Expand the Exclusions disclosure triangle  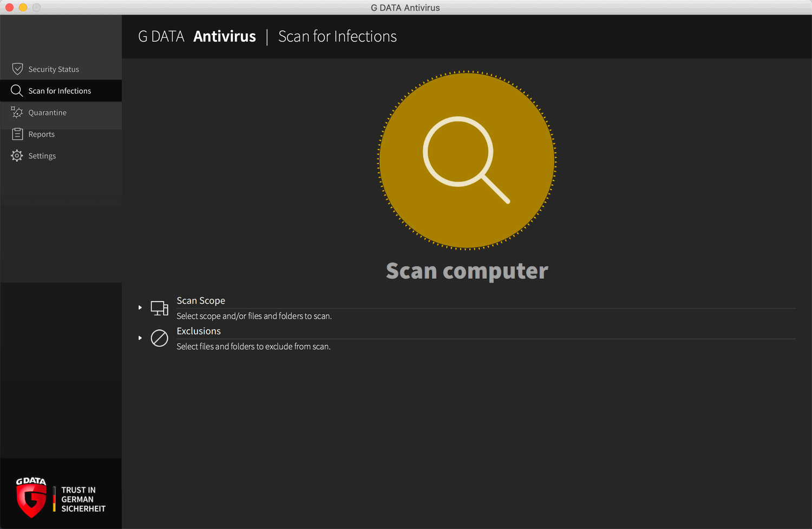click(x=140, y=338)
